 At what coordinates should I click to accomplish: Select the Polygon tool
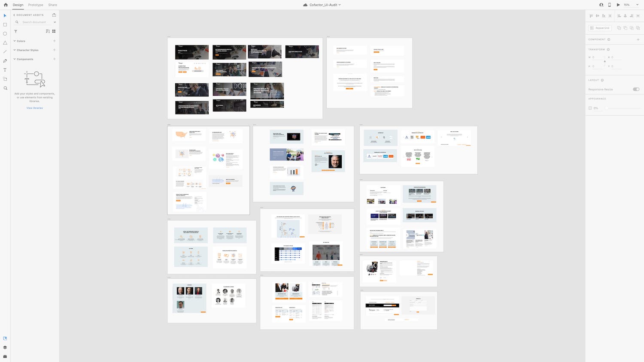tap(5, 42)
